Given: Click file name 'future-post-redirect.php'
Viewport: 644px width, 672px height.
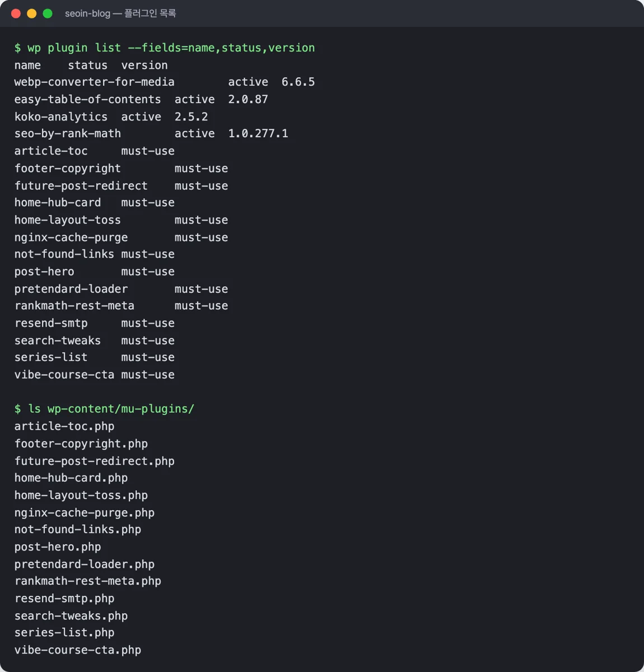Looking at the screenshot, I should click(95, 461).
